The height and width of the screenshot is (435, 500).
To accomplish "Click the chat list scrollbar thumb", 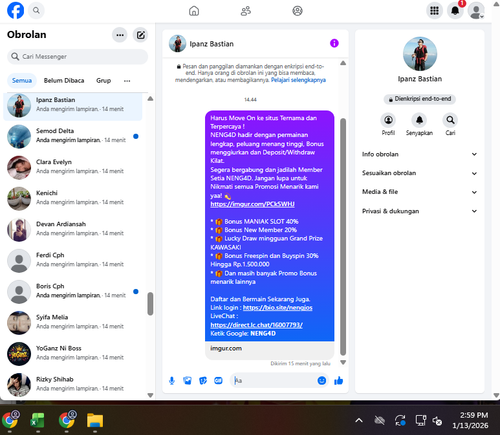I will (150, 304).
